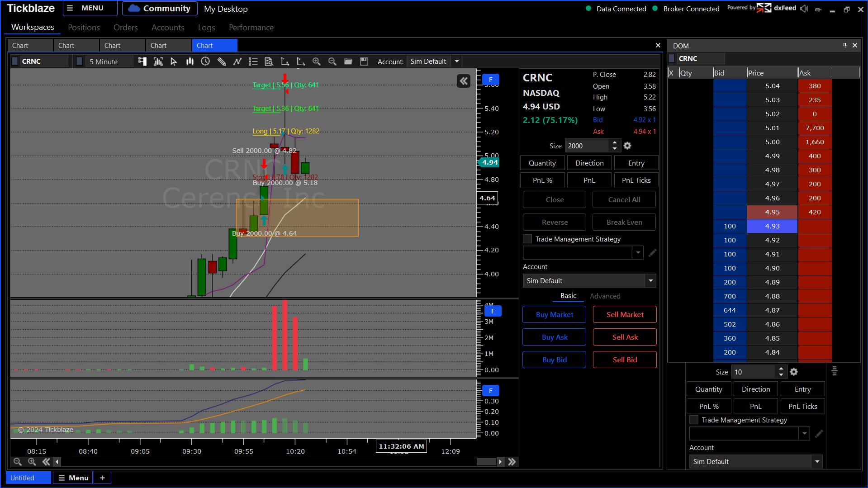Click the DOM centering lines icon
Image resolution: width=868 pixels, height=488 pixels.
click(835, 371)
